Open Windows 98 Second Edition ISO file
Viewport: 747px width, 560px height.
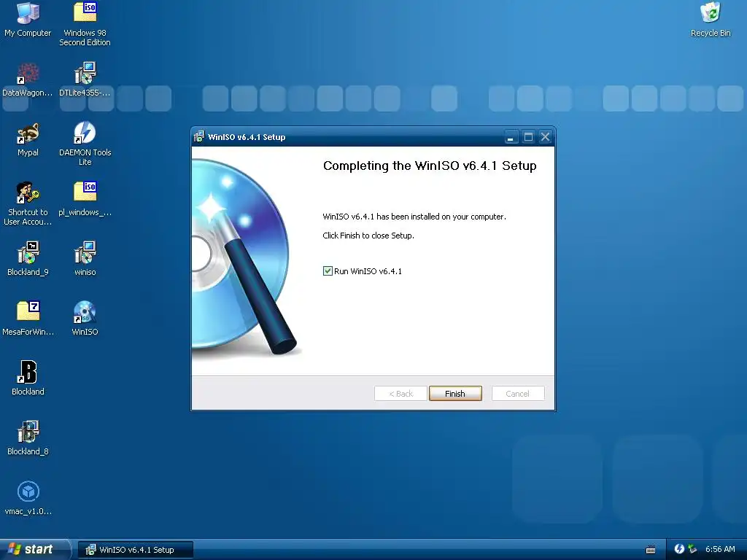point(85,24)
